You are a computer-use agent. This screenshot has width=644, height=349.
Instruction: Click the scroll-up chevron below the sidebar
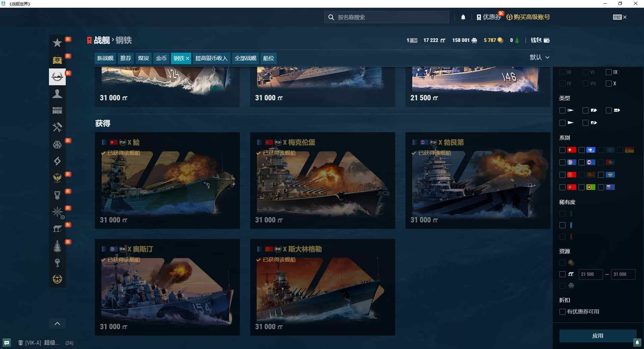[57, 323]
